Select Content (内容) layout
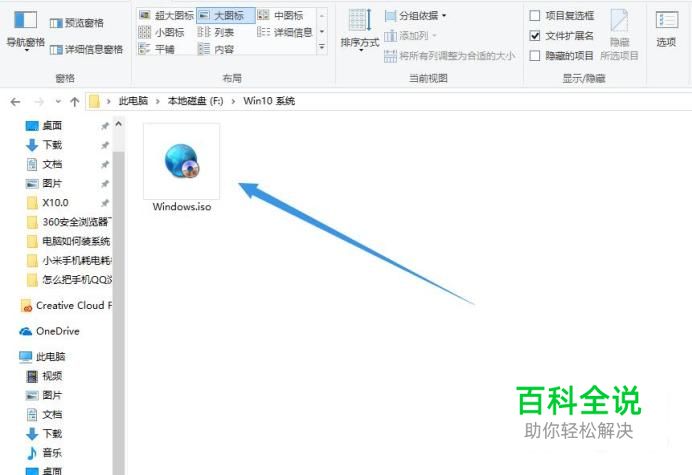The height and width of the screenshot is (475, 692). [216, 49]
